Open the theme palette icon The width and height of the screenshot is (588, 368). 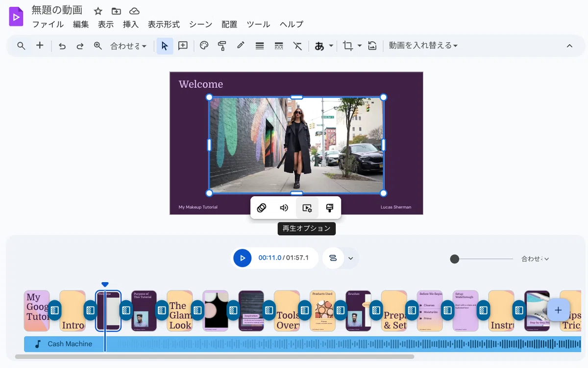[204, 46]
